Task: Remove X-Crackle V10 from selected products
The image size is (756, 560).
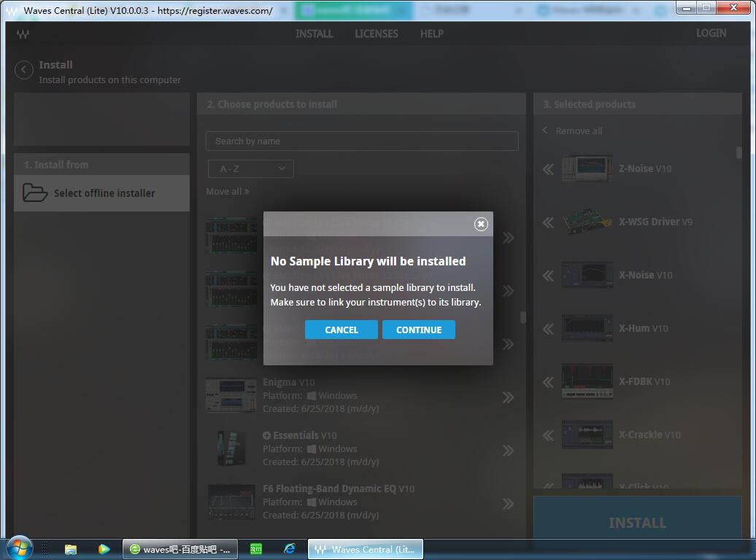Action: pyautogui.click(x=548, y=435)
